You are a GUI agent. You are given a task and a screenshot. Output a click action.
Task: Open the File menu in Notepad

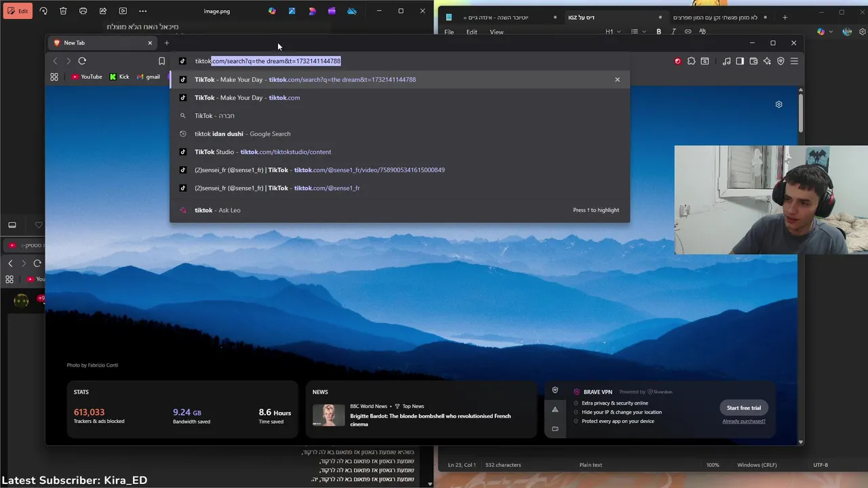pos(449,32)
